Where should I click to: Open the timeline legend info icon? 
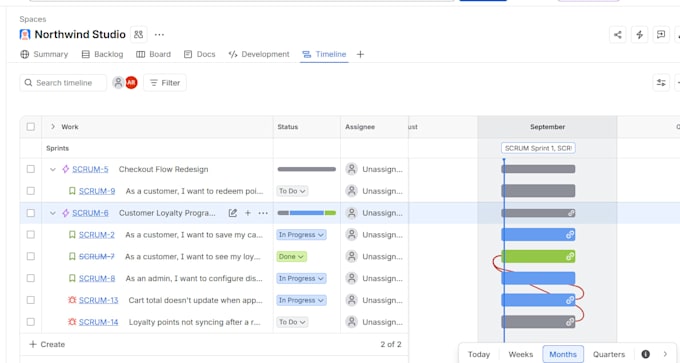(645, 354)
